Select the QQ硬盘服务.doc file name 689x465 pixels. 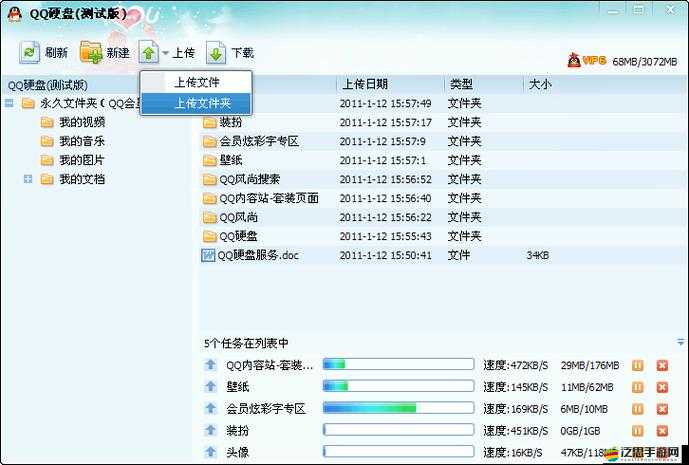[258, 255]
